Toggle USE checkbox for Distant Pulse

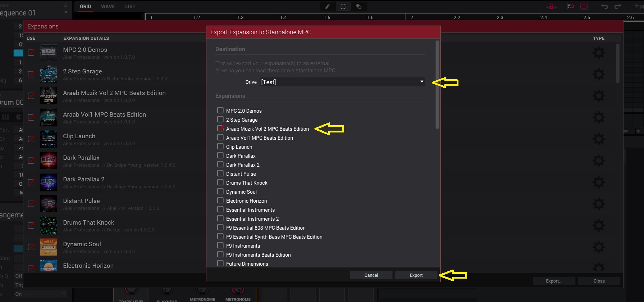pos(31,204)
